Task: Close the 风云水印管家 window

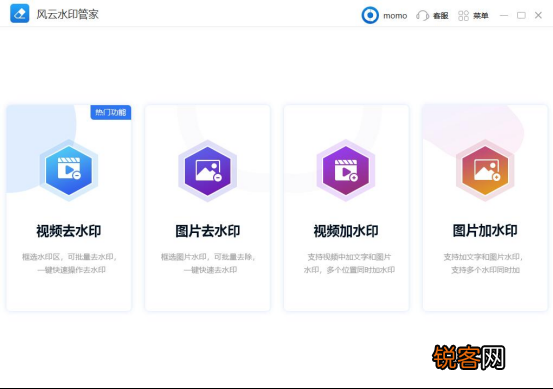Action: (538, 15)
